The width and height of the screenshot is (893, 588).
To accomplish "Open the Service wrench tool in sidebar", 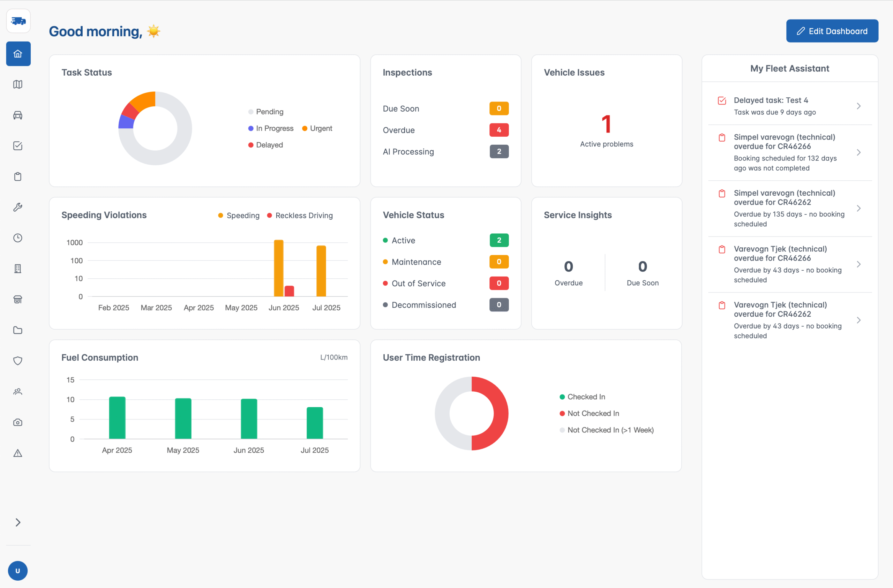I will click(x=18, y=207).
